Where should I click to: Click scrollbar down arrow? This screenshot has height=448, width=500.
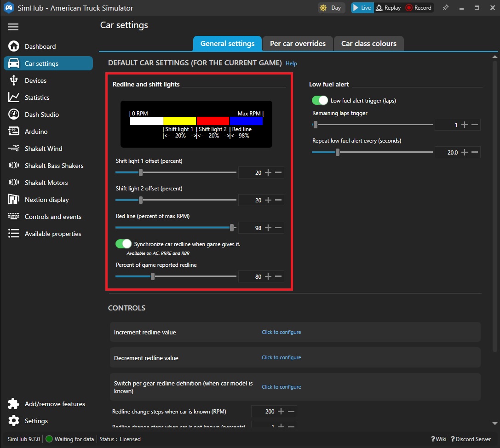[494, 424]
